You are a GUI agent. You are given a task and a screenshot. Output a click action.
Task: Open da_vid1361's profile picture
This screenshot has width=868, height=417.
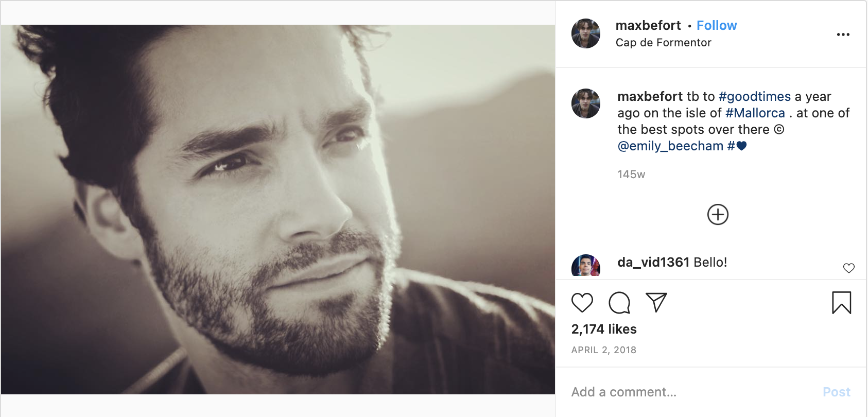(x=586, y=266)
